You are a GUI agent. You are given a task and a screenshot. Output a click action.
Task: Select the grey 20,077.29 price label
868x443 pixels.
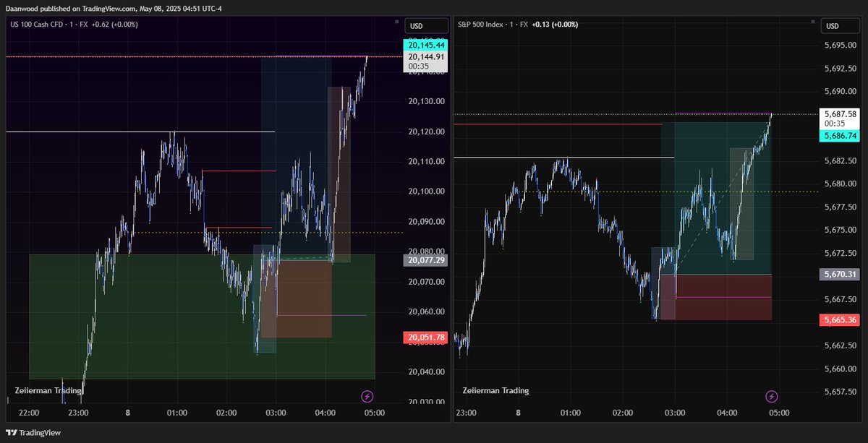pyautogui.click(x=426, y=260)
